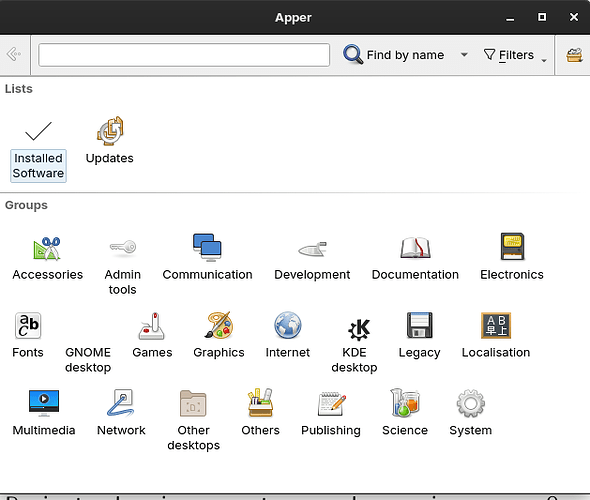
Task: Click the Find by name button
Action: pos(394,55)
